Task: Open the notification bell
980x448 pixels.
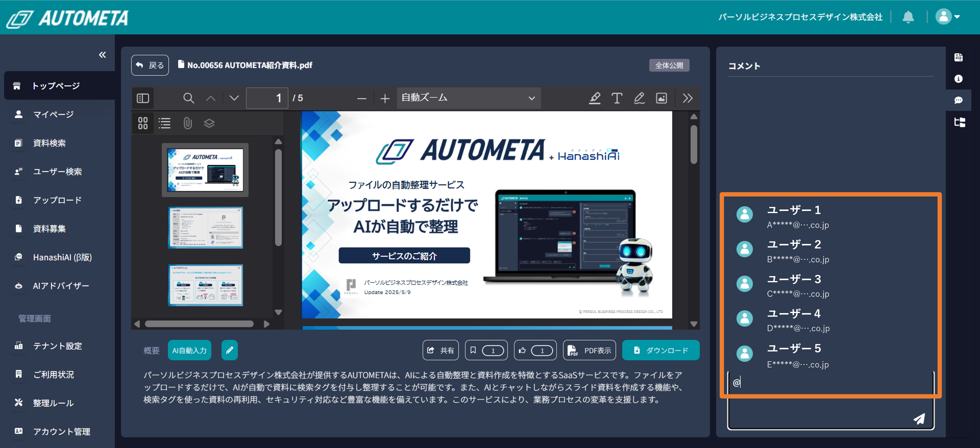Action: pos(908,17)
